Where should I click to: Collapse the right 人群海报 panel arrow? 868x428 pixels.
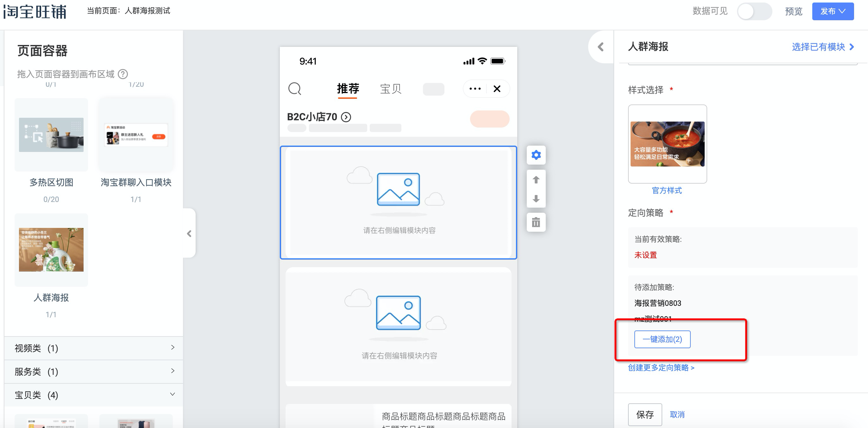pyautogui.click(x=601, y=47)
